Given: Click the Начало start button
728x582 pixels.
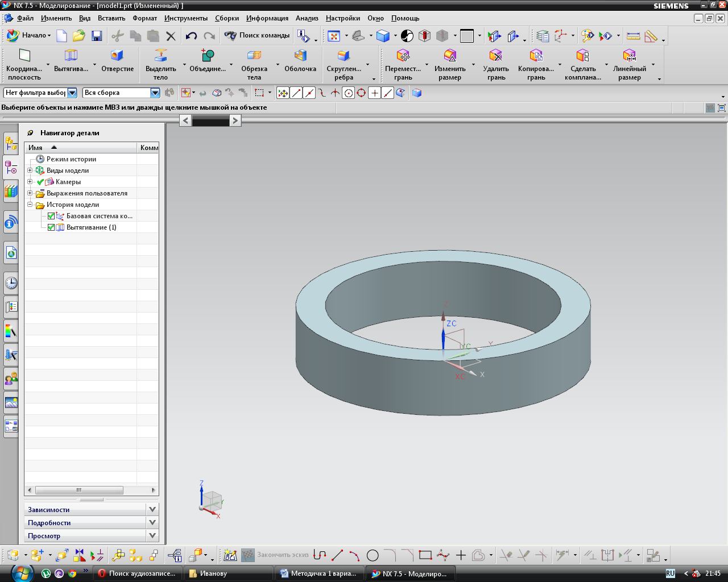Looking at the screenshot, I should tap(28, 35).
